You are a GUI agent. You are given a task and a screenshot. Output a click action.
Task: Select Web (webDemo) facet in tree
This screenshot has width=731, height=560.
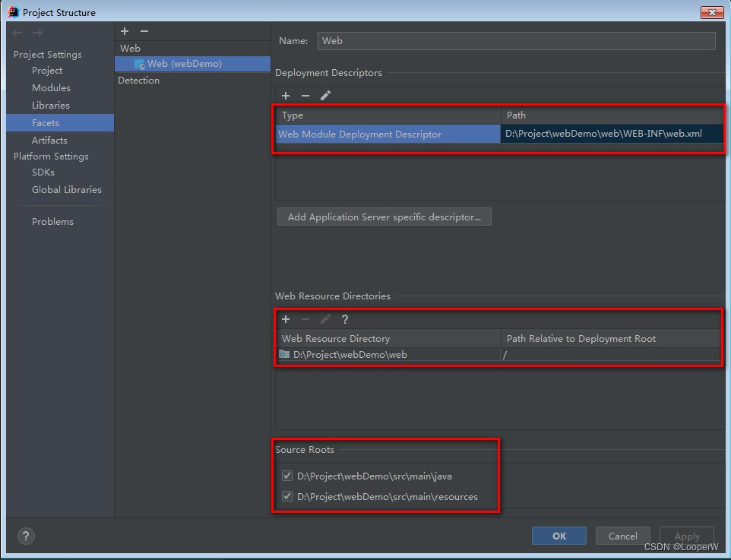click(x=192, y=64)
